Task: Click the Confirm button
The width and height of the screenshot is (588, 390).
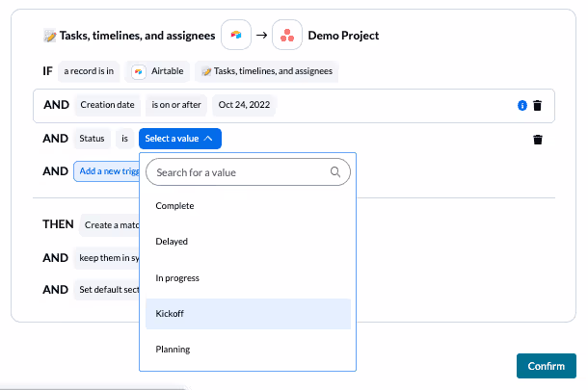Action: [x=546, y=366]
